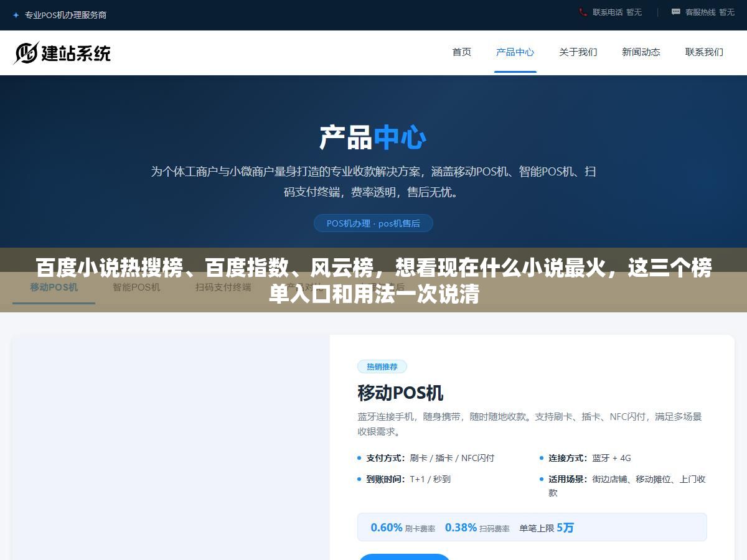Click the 建站系统 logo icon

tap(26, 53)
